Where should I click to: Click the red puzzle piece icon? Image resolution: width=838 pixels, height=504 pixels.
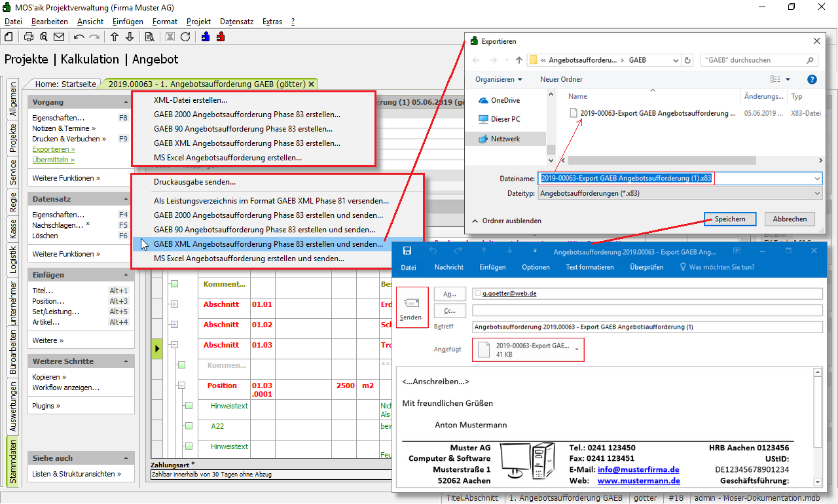pos(221,37)
